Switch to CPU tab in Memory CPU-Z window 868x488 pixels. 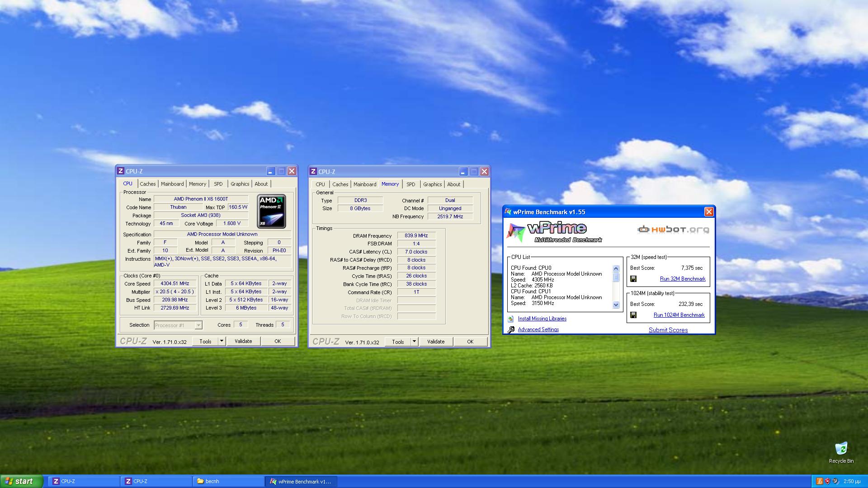pyautogui.click(x=321, y=184)
